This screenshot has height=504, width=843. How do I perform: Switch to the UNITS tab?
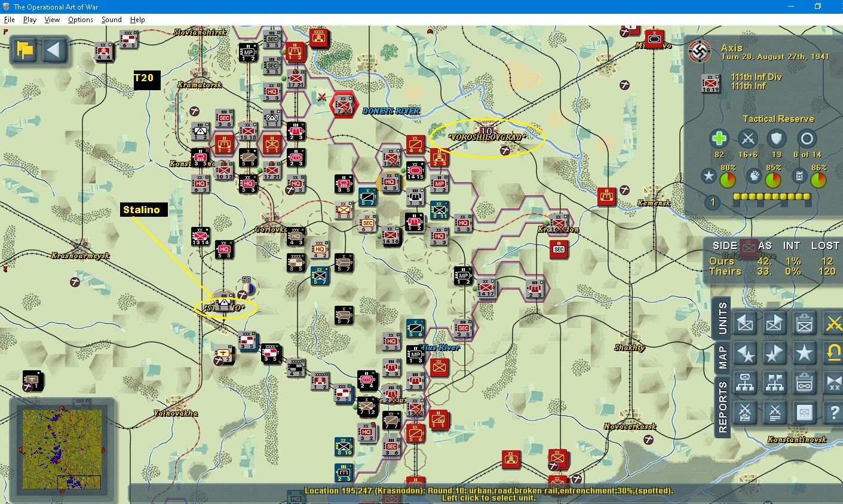pos(722,318)
